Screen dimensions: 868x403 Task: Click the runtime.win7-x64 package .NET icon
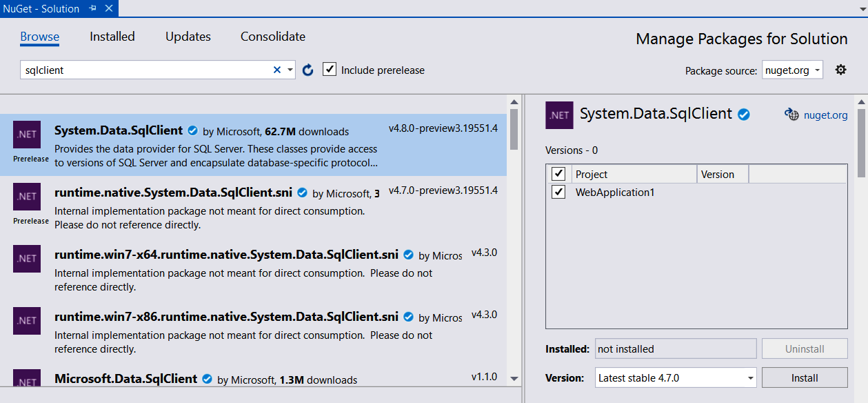click(27, 259)
